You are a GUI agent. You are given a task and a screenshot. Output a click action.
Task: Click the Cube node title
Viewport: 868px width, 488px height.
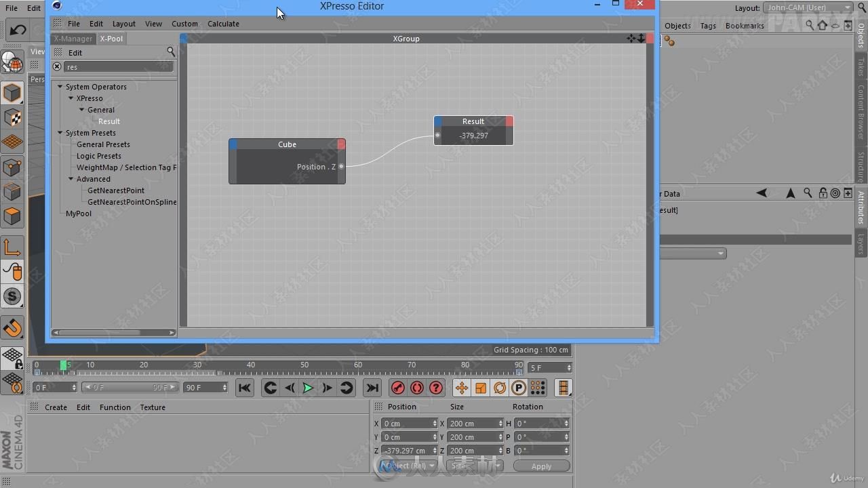tap(287, 144)
